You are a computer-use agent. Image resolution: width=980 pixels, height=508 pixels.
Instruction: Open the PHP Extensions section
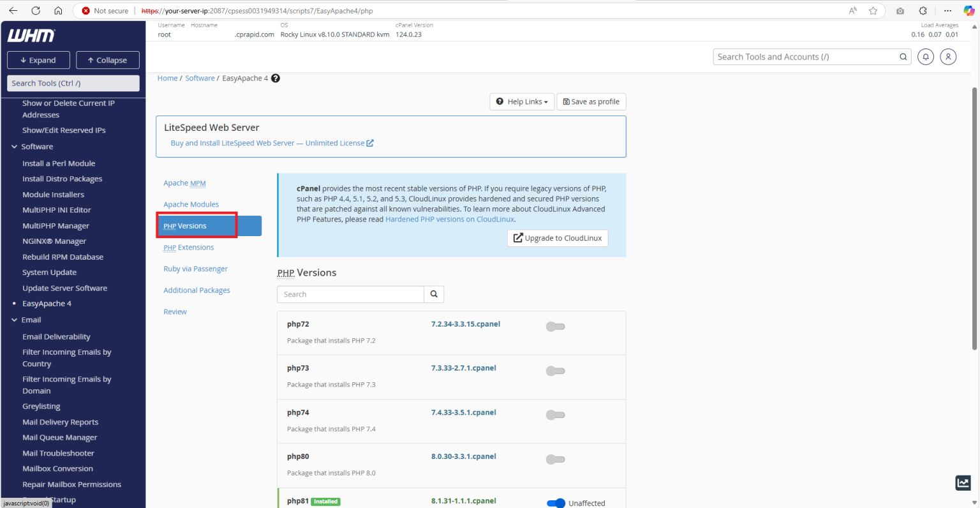coord(188,247)
